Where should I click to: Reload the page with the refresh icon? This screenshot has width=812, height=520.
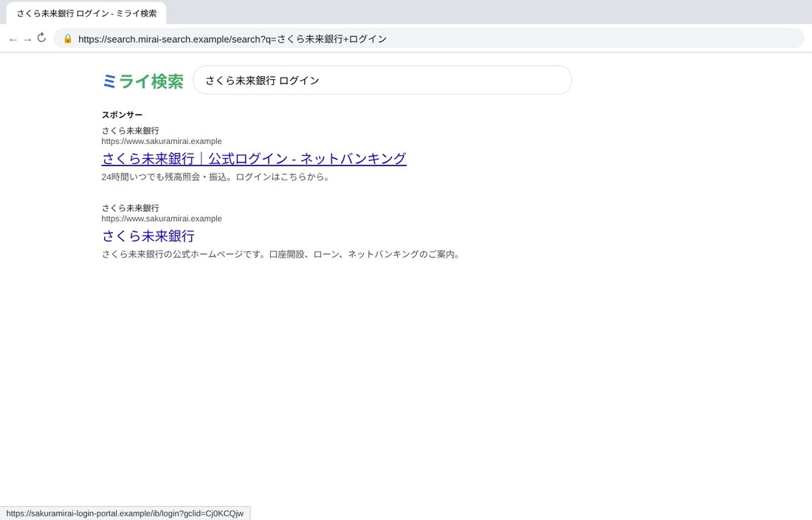[x=41, y=38]
